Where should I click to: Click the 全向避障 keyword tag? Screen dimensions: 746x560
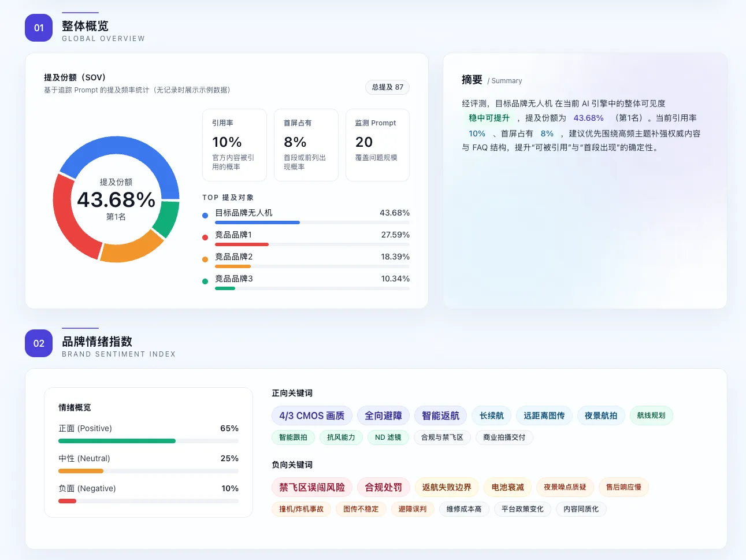point(384,416)
